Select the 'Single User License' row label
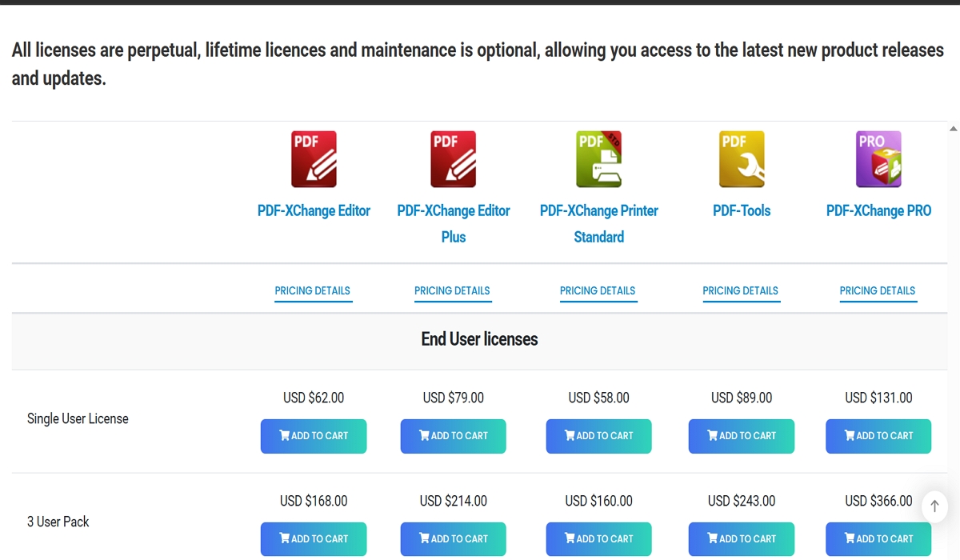Image resolution: width=960 pixels, height=560 pixels. tap(78, 418)
